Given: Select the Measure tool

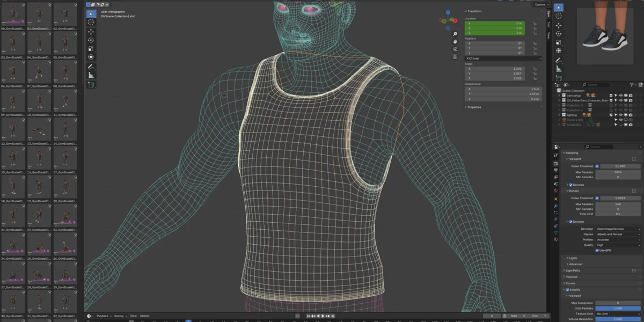Looking at the screenshot, I should [x=90, y=76].
